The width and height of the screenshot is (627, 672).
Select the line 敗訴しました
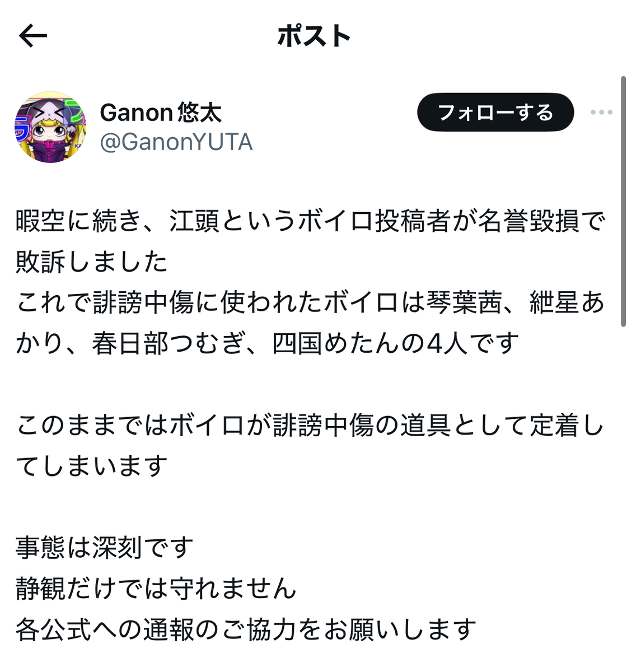(92, 262)
